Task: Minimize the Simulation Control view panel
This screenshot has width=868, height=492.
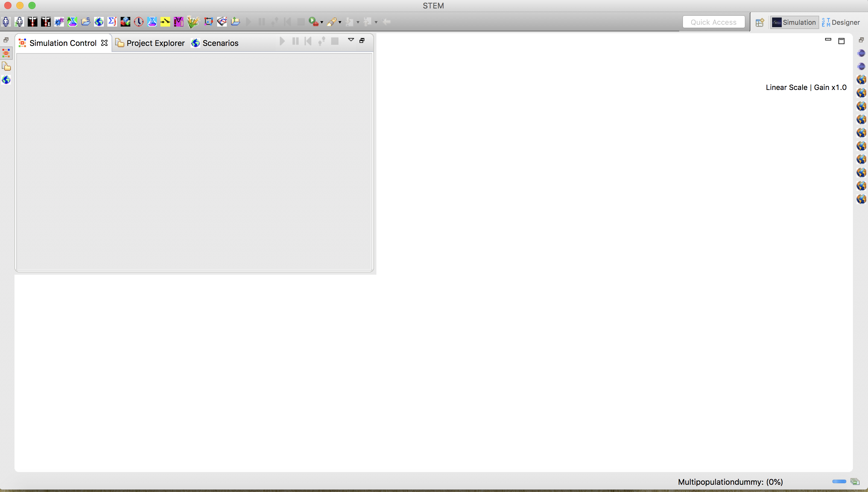Action: tap(362, 40)
